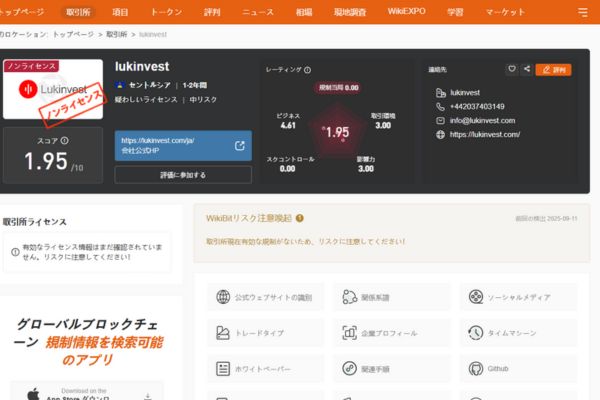This screenshot has height=400, width=600.
Task: Click the social media icon
Action: click(476, 297)
